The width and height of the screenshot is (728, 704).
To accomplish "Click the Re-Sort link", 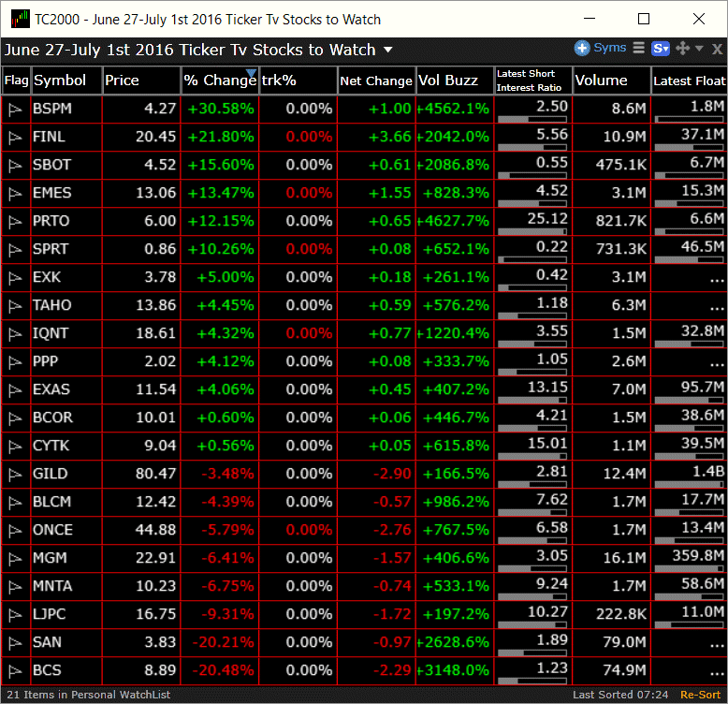I will tap(700, 695).
